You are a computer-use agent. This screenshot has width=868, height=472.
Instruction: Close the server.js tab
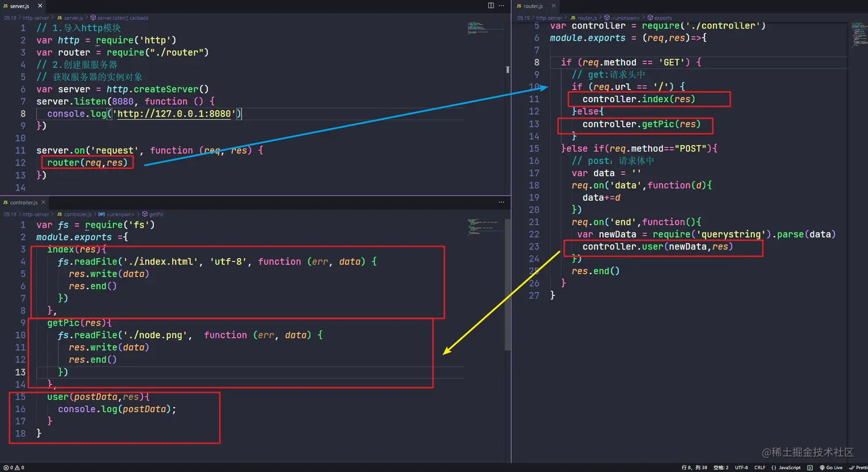(x=40, y=6)
